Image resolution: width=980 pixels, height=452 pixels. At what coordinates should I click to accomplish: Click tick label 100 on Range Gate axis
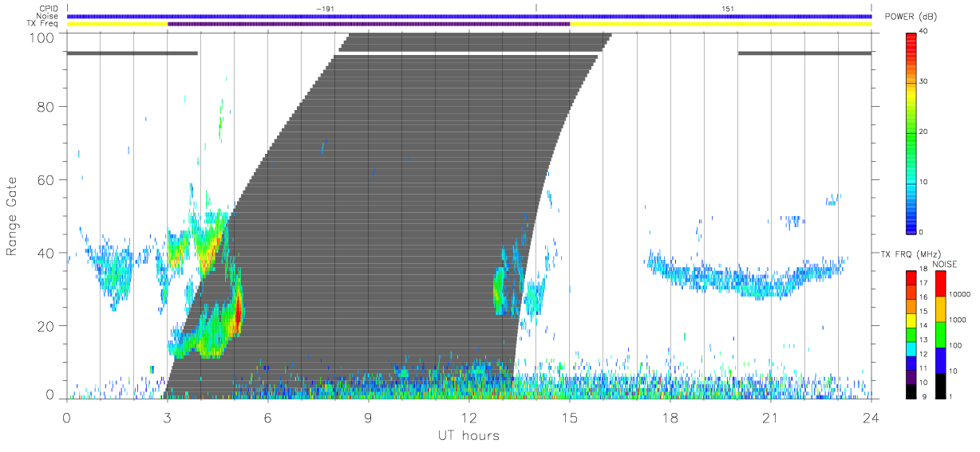(x=41, y=37)
